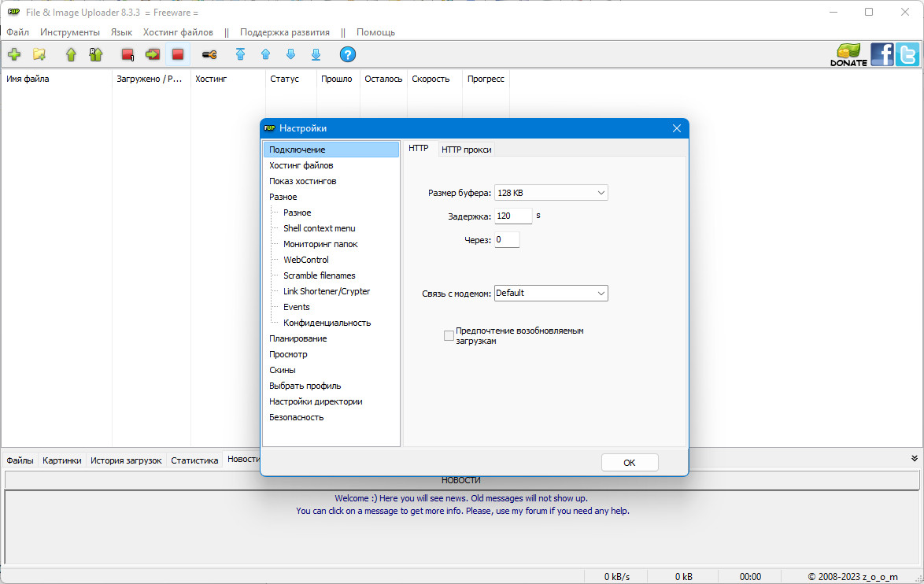Open the Связь с модемом dropdown
Viewport: 924px width, 584px height.
point(551,293)
